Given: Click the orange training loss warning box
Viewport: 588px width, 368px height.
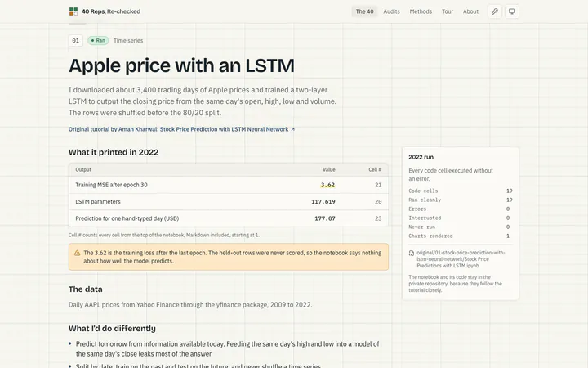Looking at the screenshot, I should pyautogui.click(x=229, y=257).
